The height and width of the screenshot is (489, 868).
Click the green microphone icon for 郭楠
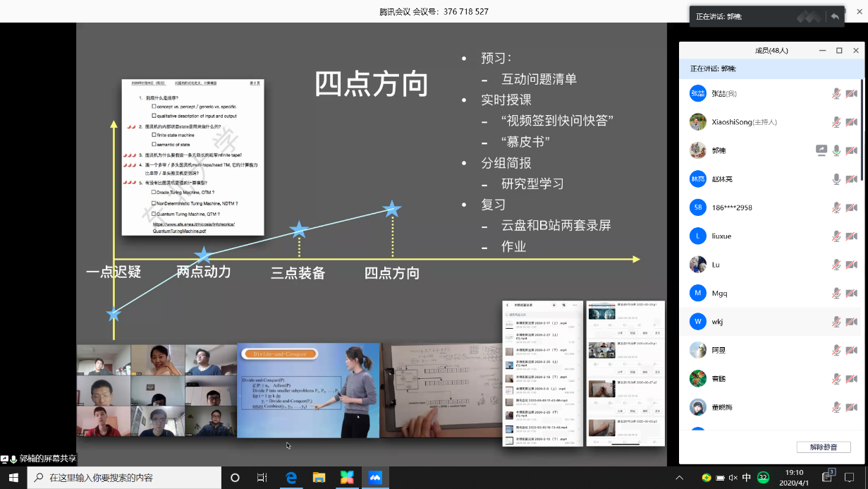(x=836, y=150)
